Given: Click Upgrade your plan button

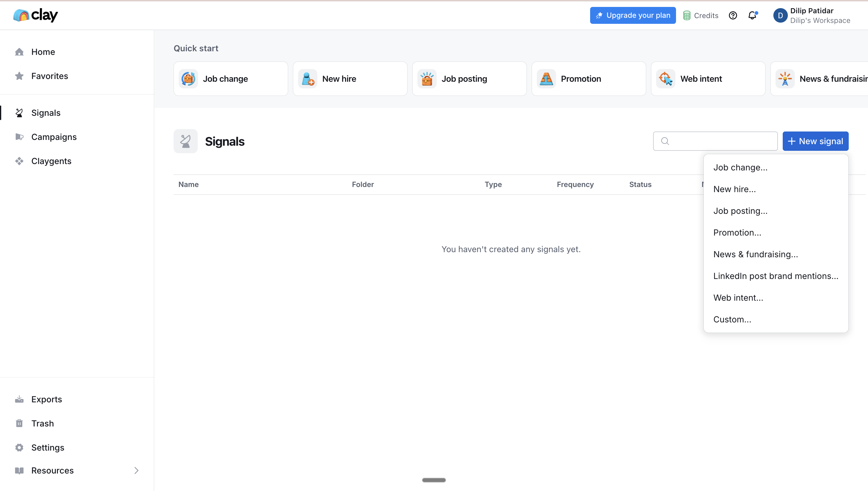Looking at the screenshot, I should (633, 15).
